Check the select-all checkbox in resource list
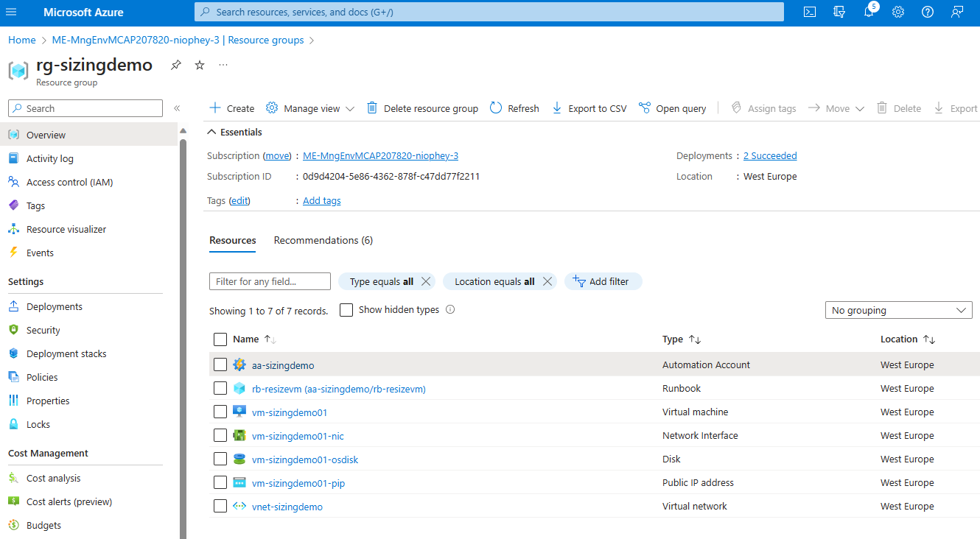 coord(219,339)
